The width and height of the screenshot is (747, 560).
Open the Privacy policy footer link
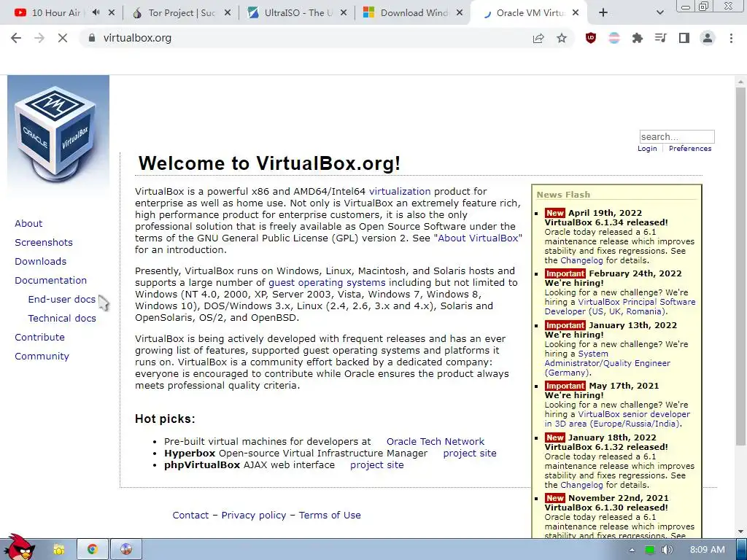254,516
